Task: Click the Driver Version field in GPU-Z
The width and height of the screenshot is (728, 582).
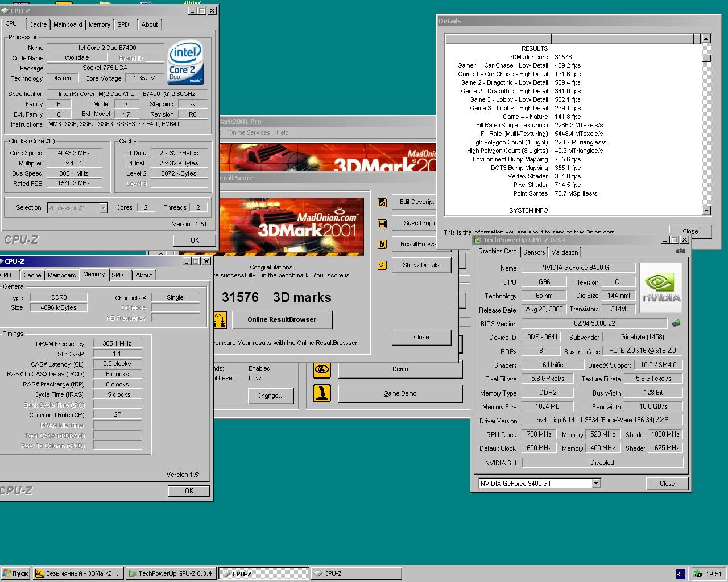Action: 602,420
